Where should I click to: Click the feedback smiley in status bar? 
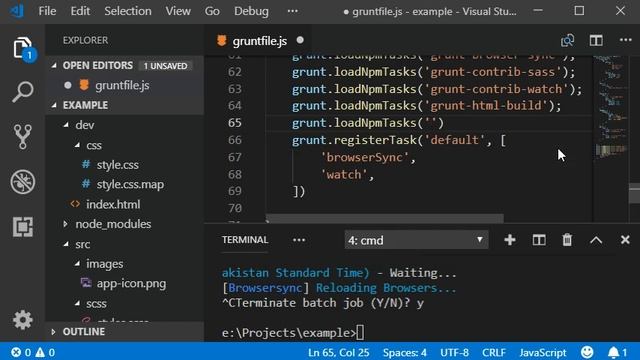(x=587, y=352)
